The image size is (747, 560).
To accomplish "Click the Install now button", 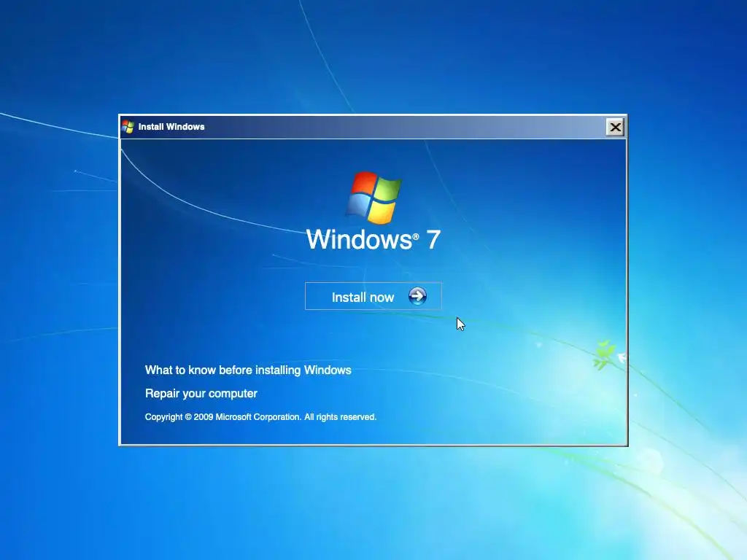I will pos(373,296).
